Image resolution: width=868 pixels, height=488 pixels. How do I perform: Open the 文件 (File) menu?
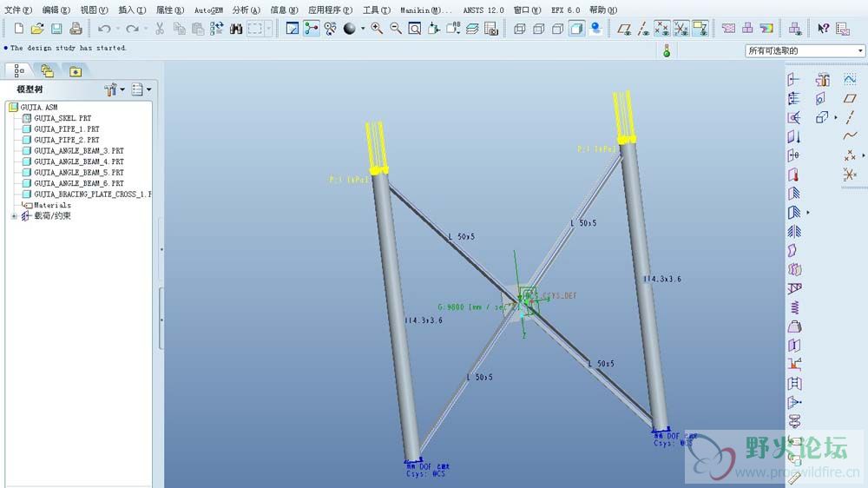[x=18, y=10]
